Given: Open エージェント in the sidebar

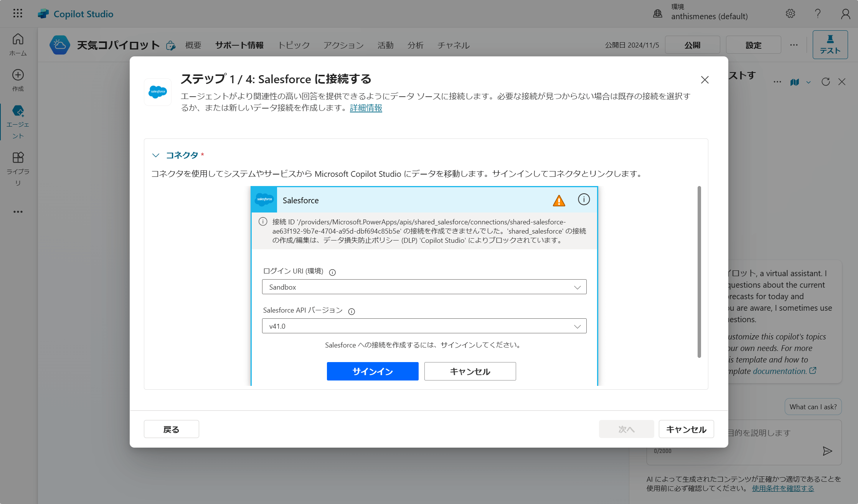Looking at the screenshot, I should click(x=18, y=122).
